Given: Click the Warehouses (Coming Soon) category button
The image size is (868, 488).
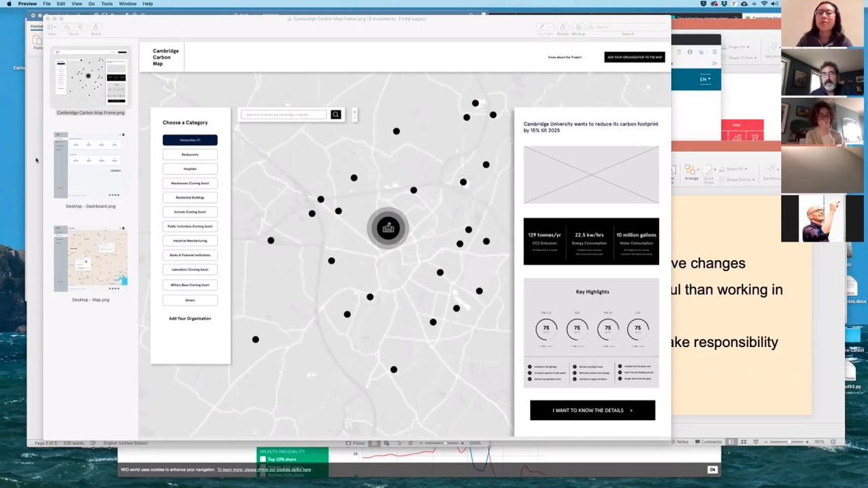Looking at the screenshot, I should [190, 183].
